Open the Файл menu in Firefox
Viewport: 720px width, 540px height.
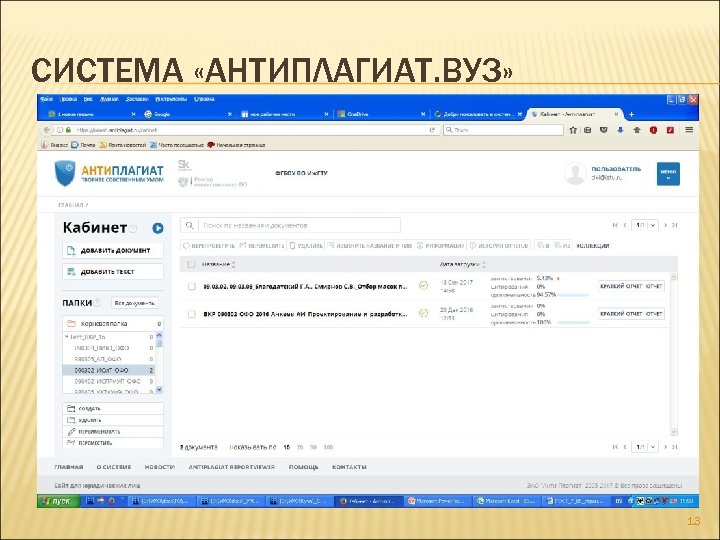(46, 99)
